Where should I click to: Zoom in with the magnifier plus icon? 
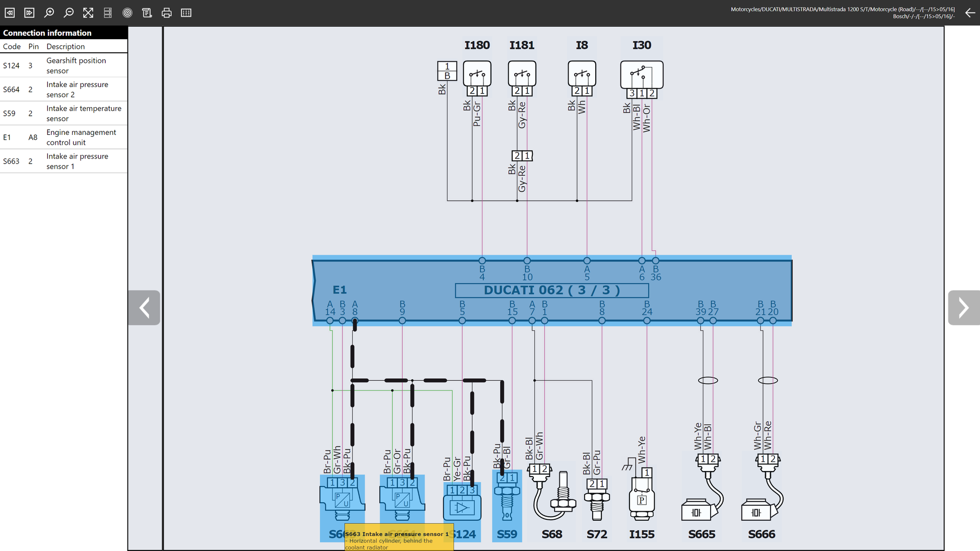[49, 13]
